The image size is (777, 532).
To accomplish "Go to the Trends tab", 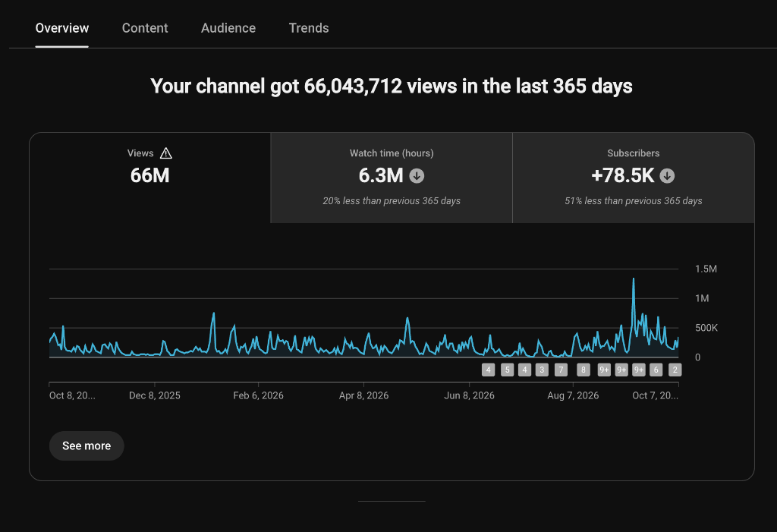I will (x=309, y=28).
